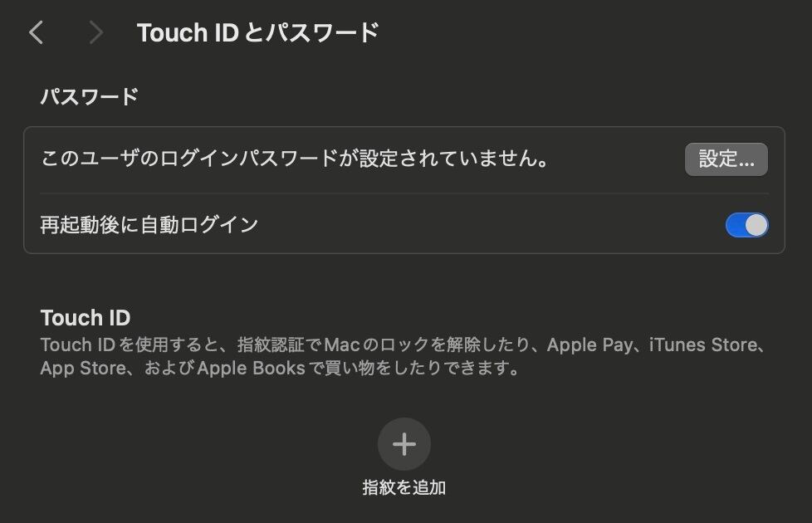Viewport: 812px width, 523px height.
Task: Click the white knob of the auto-login switch
Action: pyautogui.click(x=756, y=225)
